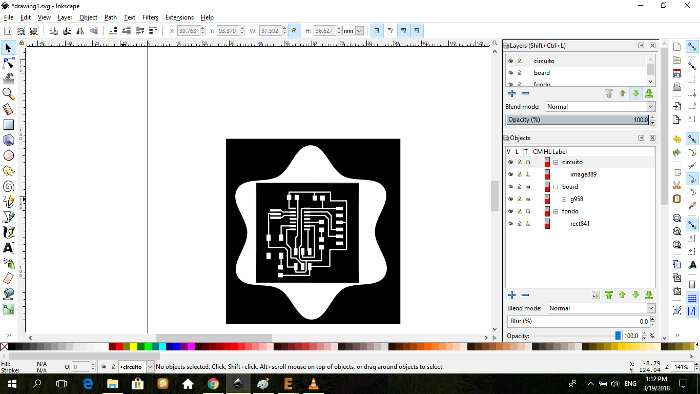Viewport: 700px width, 394px height.
Task: Select the Paint bucket tool
Action: pos(8,294)
